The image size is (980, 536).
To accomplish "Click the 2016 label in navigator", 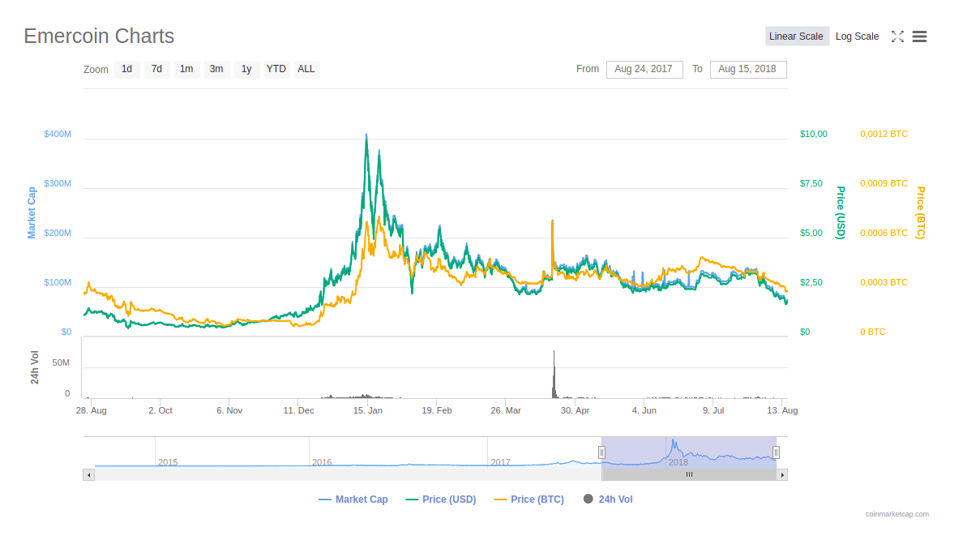I will point(322,462).
